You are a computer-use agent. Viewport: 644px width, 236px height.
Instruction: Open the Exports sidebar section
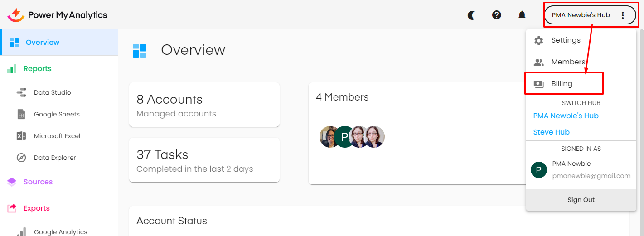(x=37, y=208)
